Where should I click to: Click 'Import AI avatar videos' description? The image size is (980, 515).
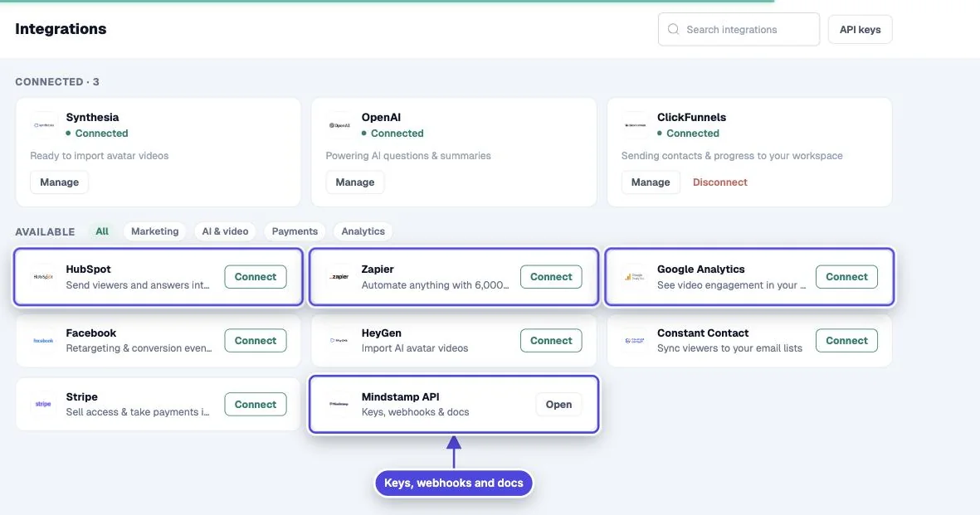pyautogui.click(x=414, y=348)
